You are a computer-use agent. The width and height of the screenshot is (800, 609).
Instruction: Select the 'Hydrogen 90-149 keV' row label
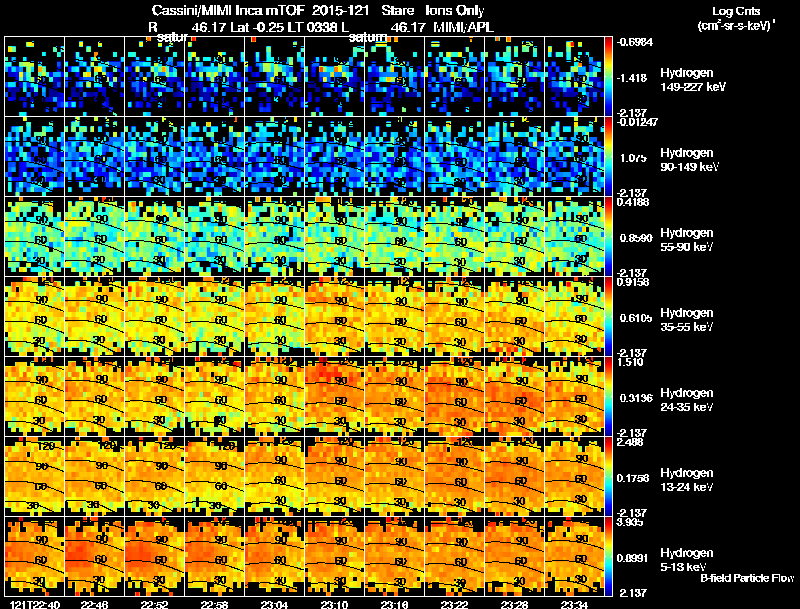coord(689,160)
